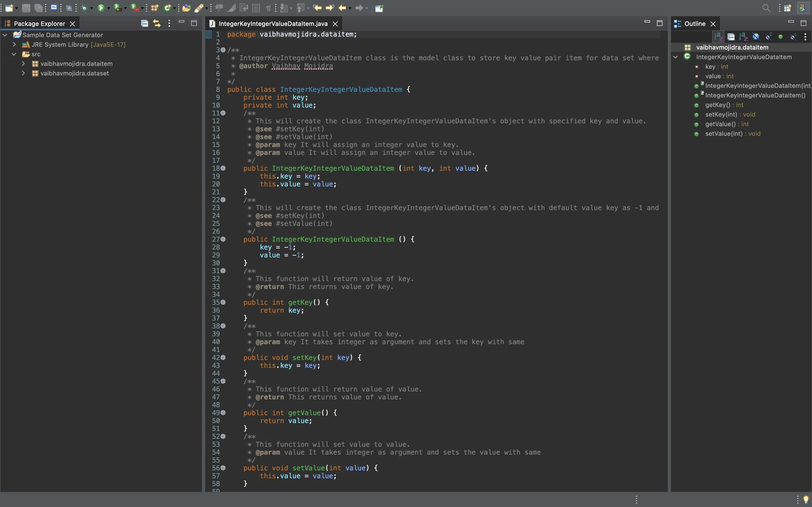Toggle Hide Non-Public Members green dot
The image size is (812, 507).
780,37
